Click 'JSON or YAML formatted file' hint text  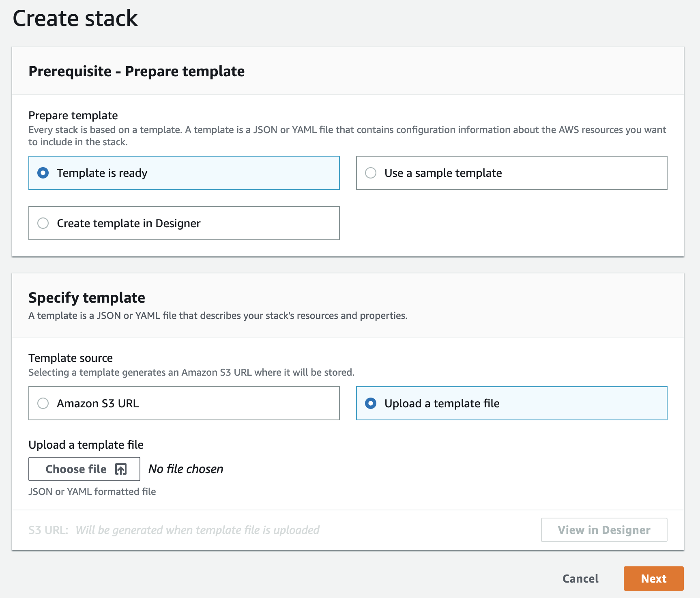pos(92,492)
